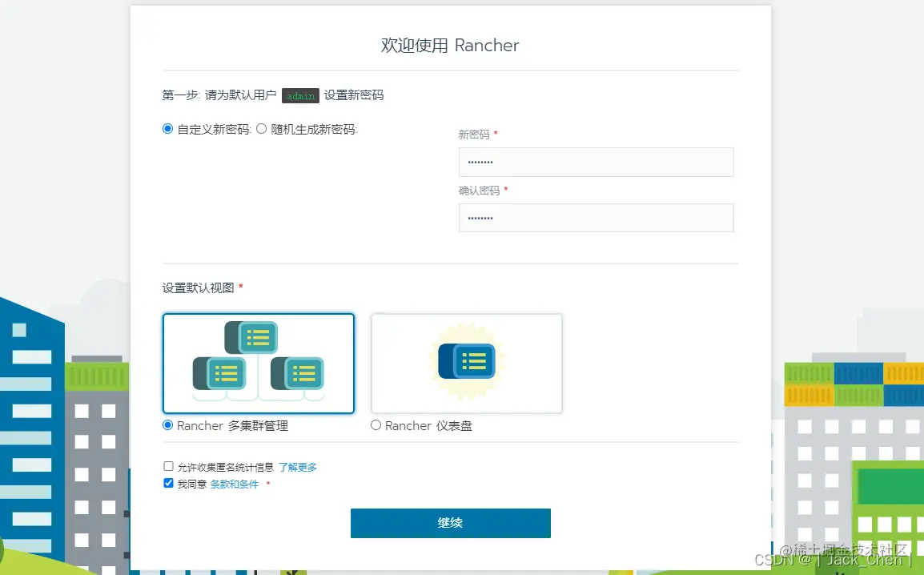Select the 自定义新密码 radio option
Viewport: 924px width, 575px height.
[x=167, y=128]
